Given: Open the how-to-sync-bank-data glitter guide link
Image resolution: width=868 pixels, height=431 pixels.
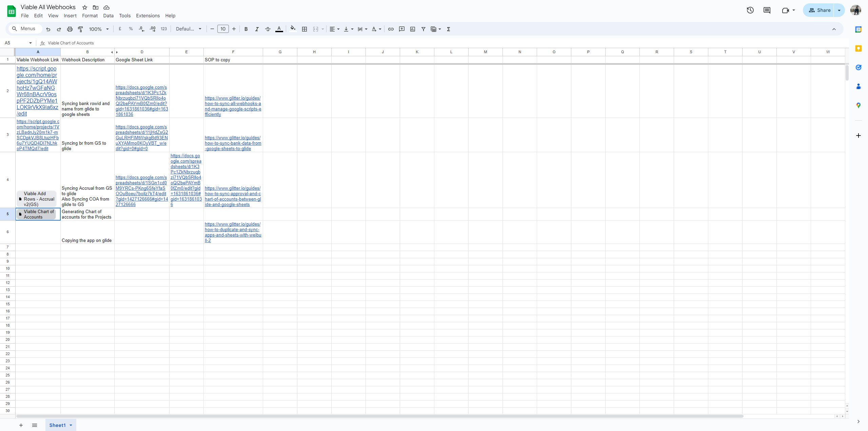Looking at the screenshot, I should coord(233,143).
